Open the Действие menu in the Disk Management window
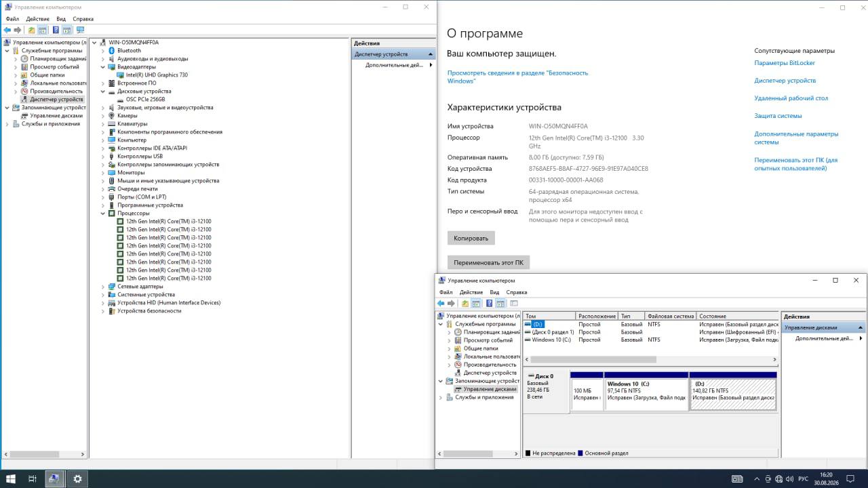The width and height of the screenshot is (868, 488). [x=471, y=292]
